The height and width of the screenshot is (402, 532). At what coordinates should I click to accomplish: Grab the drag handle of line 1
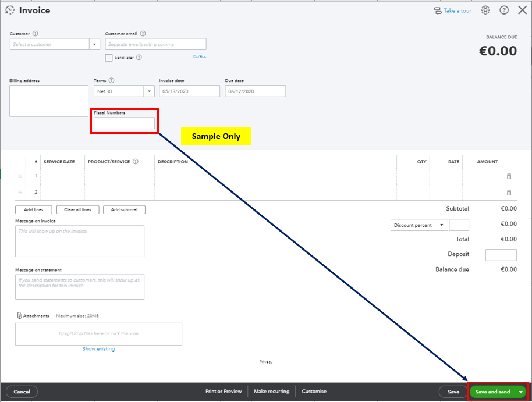coord(20,176)
